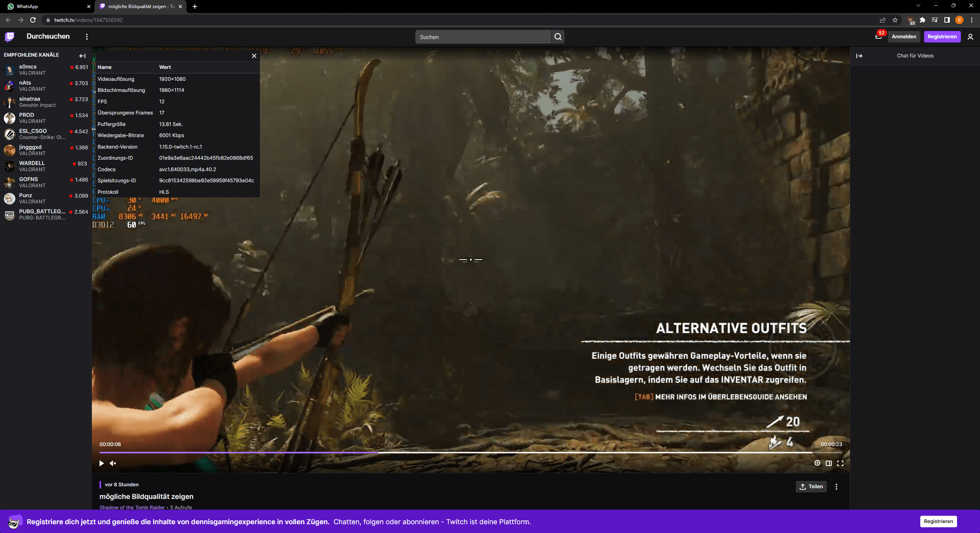This screenshot has height=533, width=980.
Task: Go back in browser history
Action: tap(8, 20)
